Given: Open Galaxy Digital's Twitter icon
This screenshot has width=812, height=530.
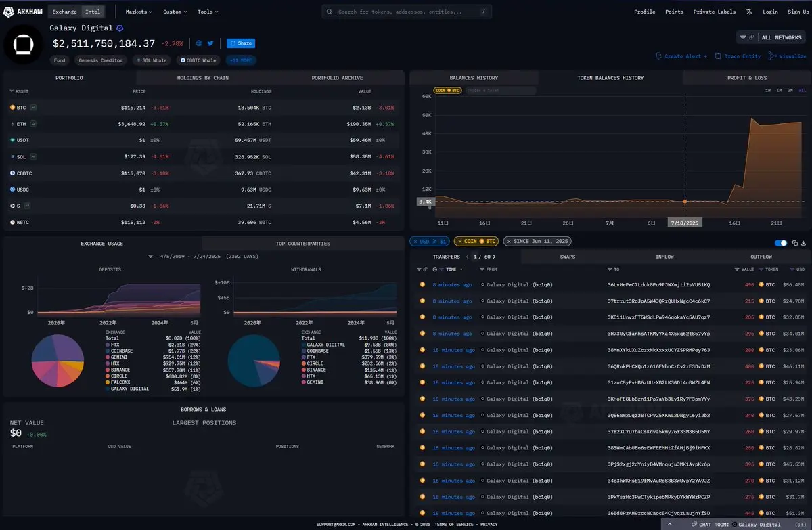Looking at the screenshot, I should [210, 43].
